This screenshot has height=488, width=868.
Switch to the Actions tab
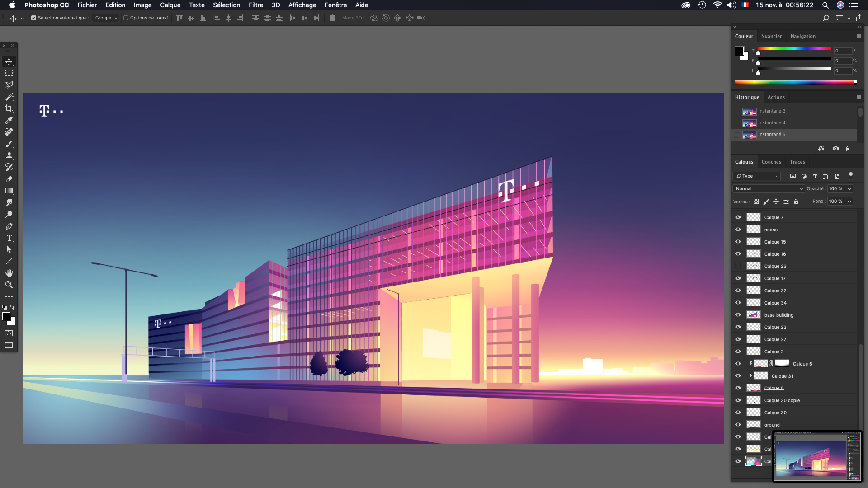coord(776,97)
